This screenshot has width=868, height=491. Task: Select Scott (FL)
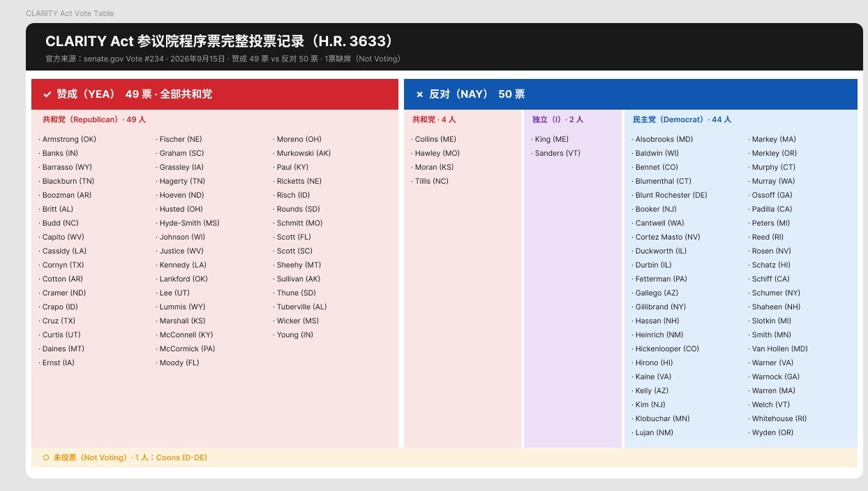(x=294, y=237)
